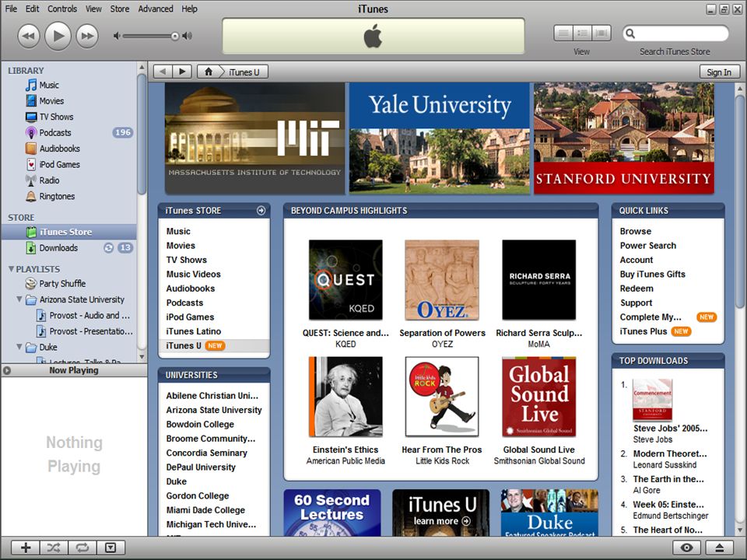Open 'Modern Theoret...' in Top Downloads
Viewport: 747px width, 560px height.
pyautogui.click(x=670, y=453)
